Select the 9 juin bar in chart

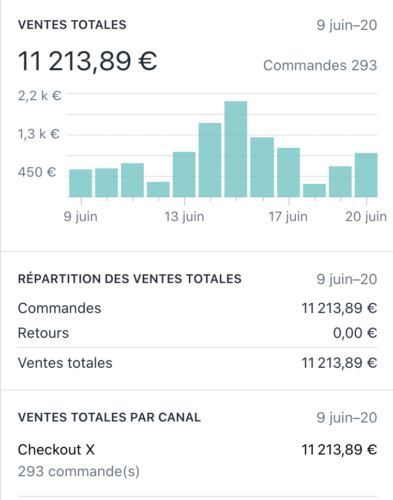[x=80, y=183]
